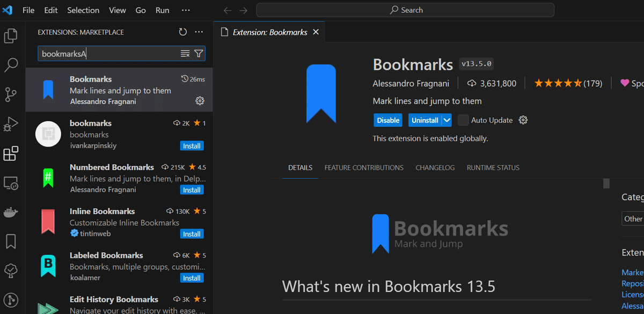Open the Git Graph icon at bottom
The image size is (644, 314).
(11, 300)
